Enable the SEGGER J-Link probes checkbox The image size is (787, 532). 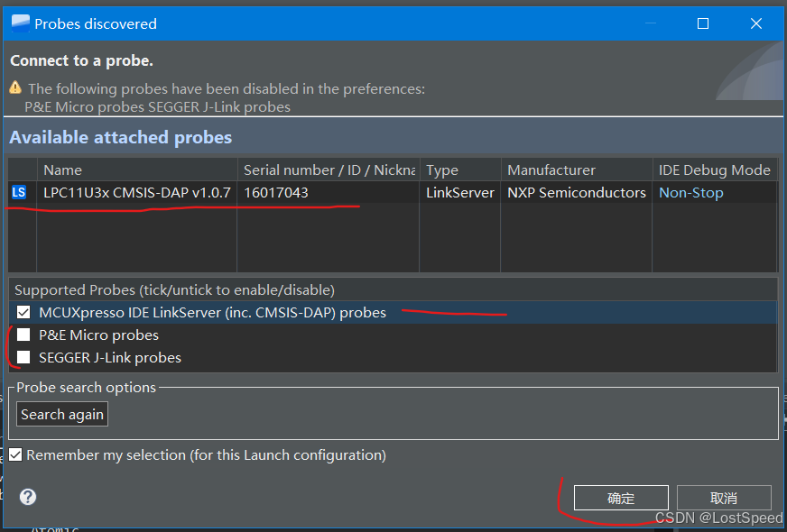[23, 357]
